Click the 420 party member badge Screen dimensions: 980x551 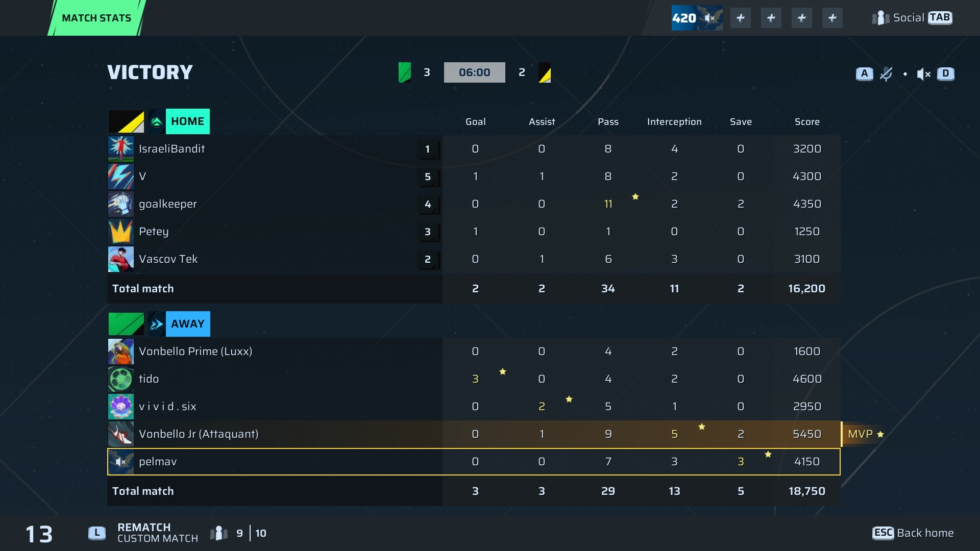pos(697,18)
